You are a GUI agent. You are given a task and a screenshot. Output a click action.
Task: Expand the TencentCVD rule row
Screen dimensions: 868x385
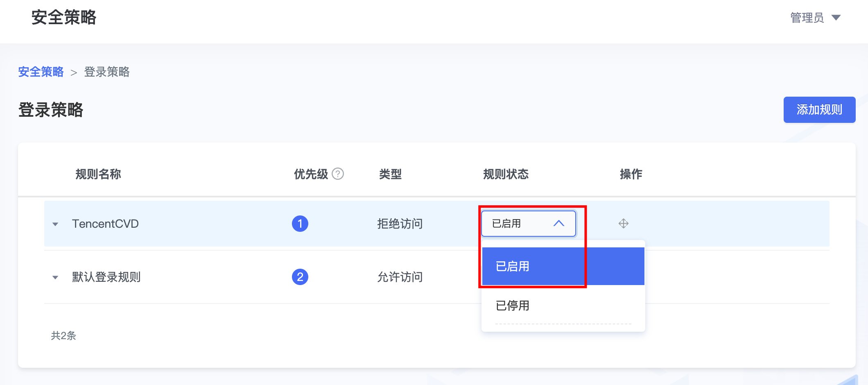55,224
